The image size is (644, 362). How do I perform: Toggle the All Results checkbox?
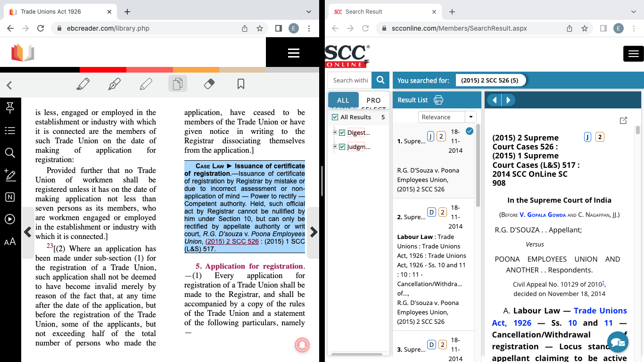(x=335, y=117)
